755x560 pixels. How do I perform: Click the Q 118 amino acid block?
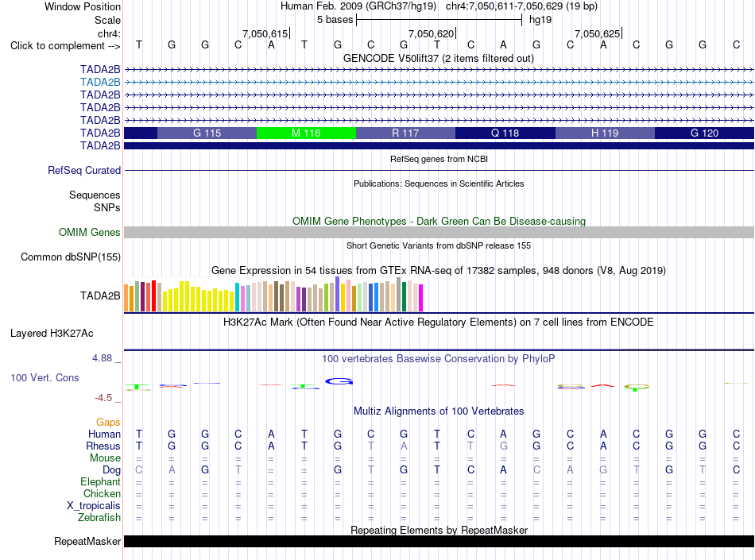pyautogui.click(x=505, y=133)
